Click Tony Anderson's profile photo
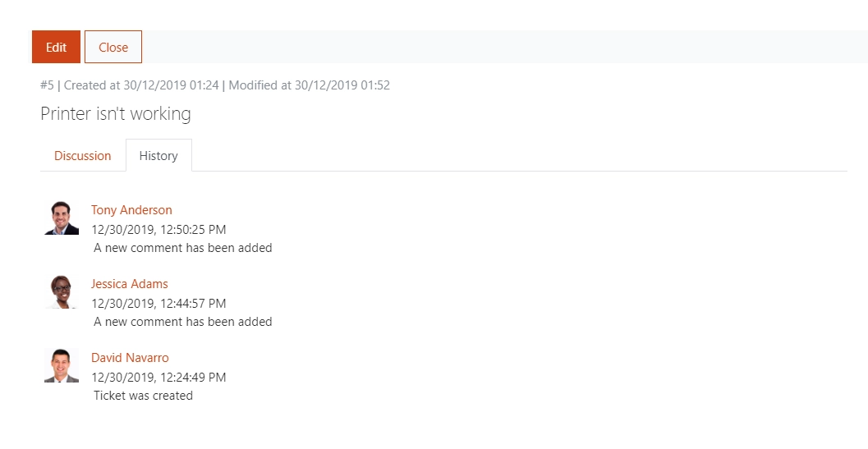The height and width of the screenshot is (449, 868). 62,218
